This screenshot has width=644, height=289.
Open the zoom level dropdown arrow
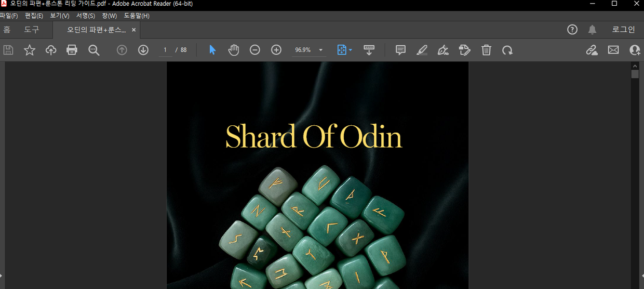tap(320, 50)
